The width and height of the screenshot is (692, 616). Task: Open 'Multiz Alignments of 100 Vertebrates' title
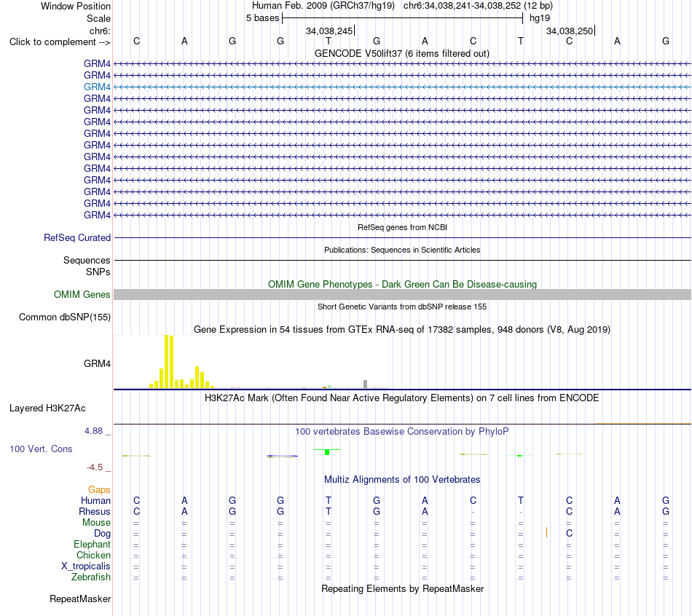pos(402,480)
